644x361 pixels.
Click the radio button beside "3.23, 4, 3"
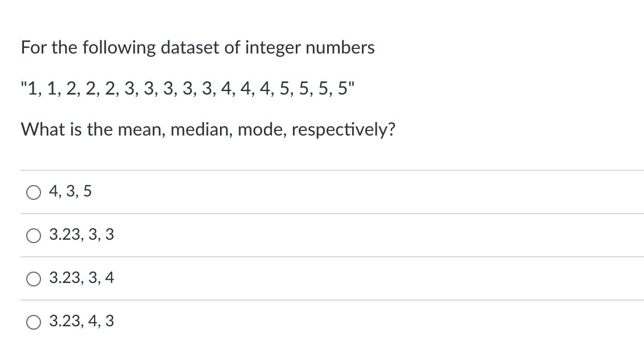tap(33, 322)
